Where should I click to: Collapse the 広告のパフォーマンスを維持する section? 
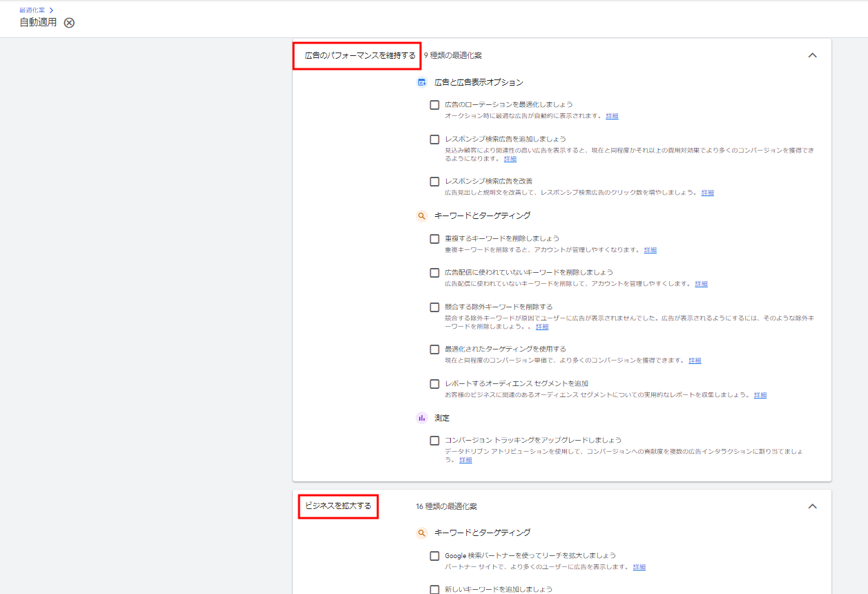pos(812,55)
